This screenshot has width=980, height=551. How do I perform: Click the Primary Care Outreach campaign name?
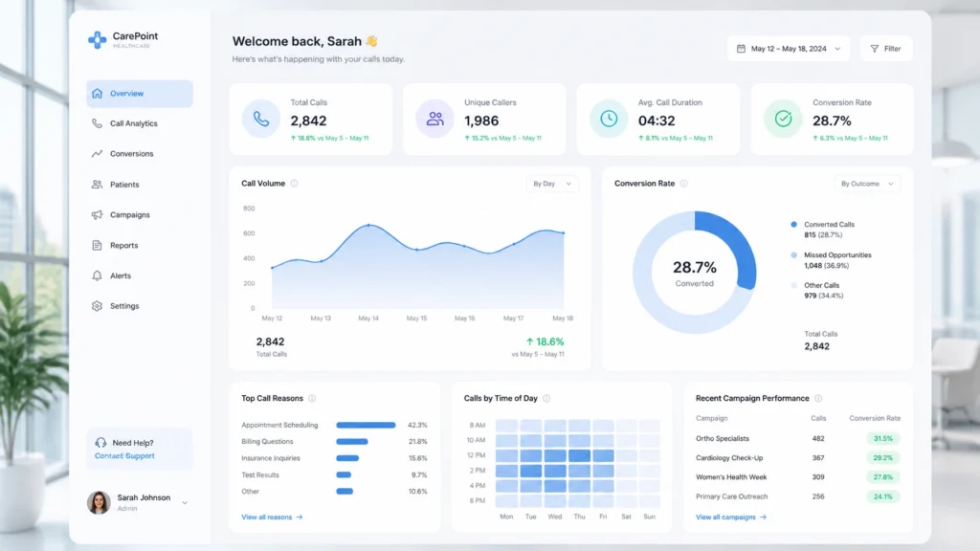731,496
